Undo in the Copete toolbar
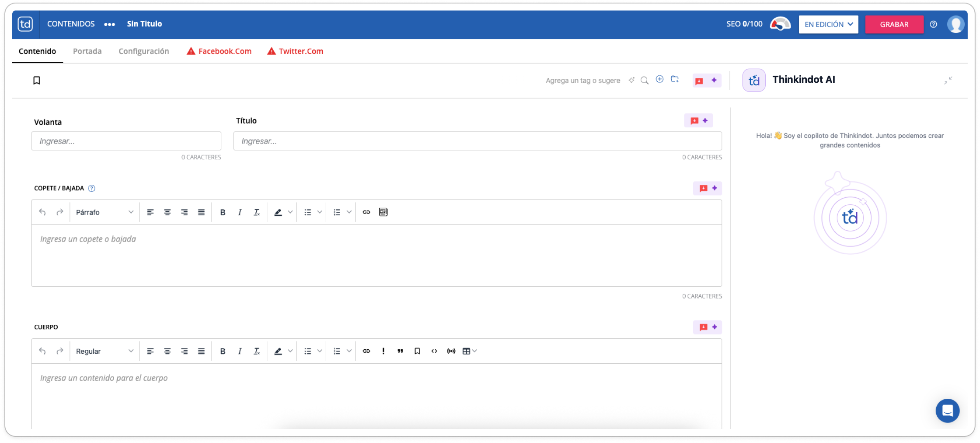 (42, 212)
